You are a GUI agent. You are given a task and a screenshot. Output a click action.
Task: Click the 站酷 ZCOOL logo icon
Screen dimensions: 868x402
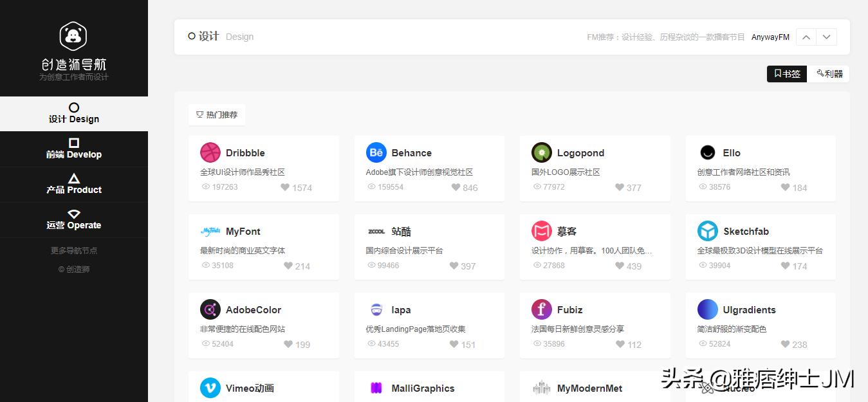click(x=375, y=231)
